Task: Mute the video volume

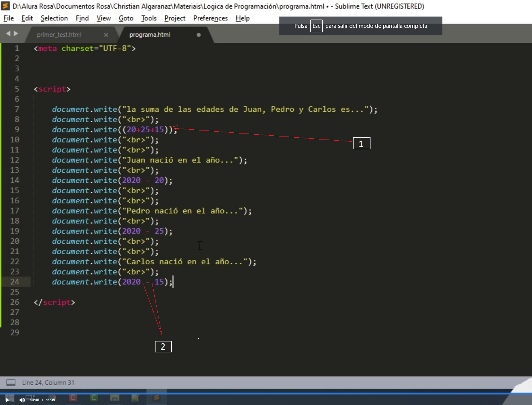Action: (x=22, y=400)
